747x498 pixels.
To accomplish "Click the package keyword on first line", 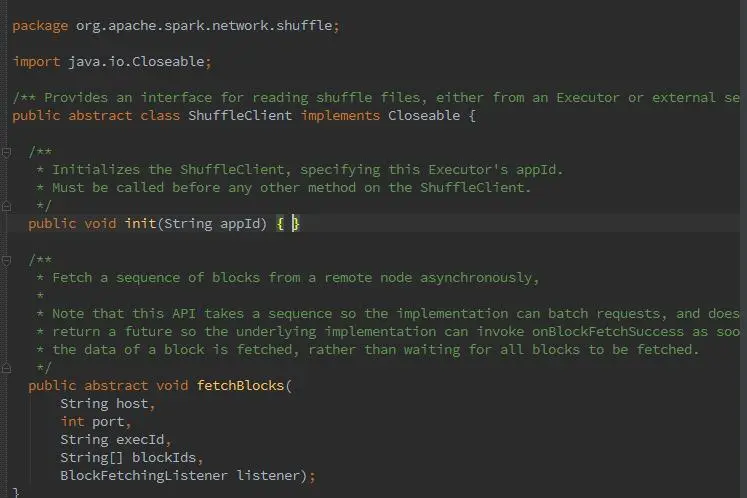I will [x=40, y=26].
